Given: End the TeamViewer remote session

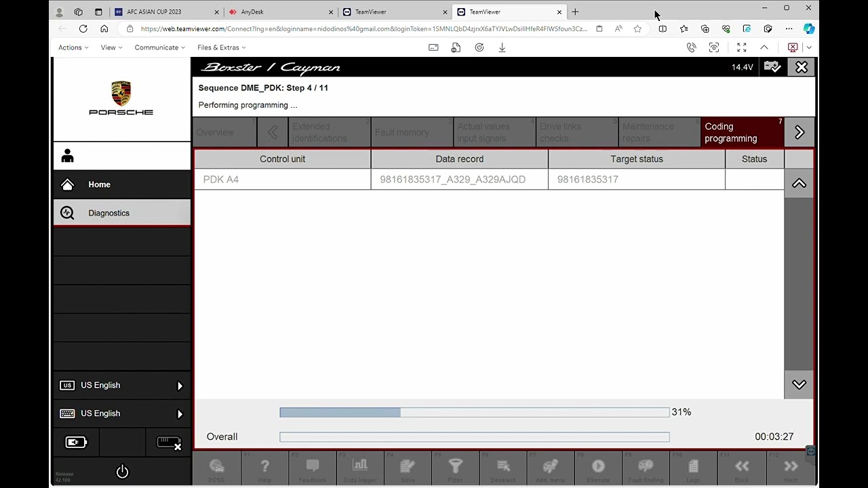Looking at the screenshot, I should (792, 47).
